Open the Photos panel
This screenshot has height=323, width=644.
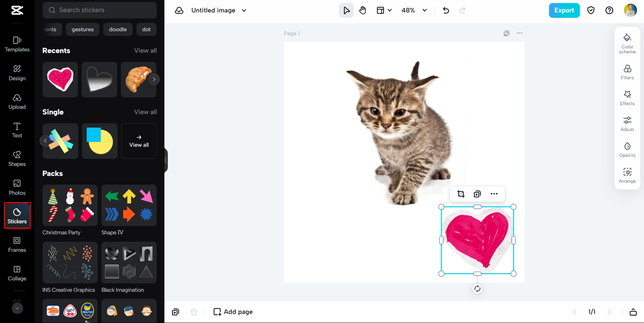click(17, 187)
